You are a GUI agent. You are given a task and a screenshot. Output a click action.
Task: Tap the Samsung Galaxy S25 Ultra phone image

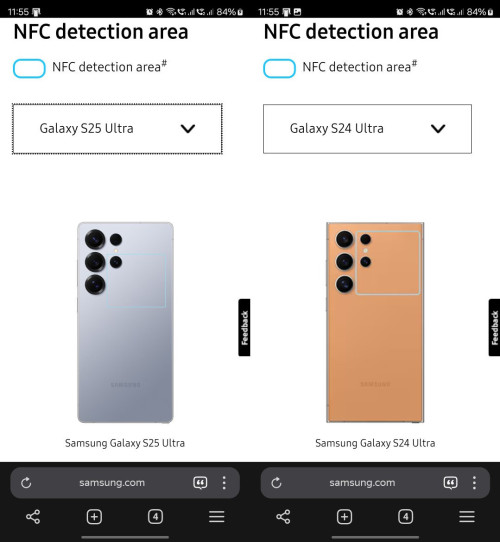(x=125, y=323)
